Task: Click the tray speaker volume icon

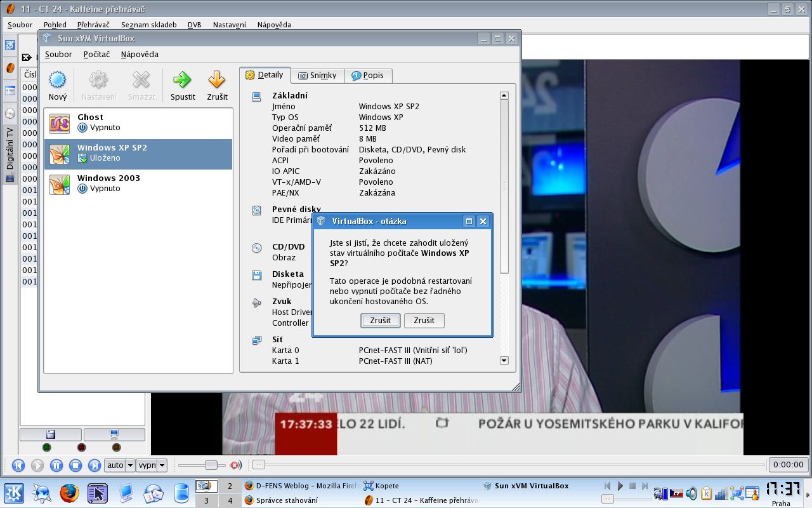Action: tap(691, 493)
